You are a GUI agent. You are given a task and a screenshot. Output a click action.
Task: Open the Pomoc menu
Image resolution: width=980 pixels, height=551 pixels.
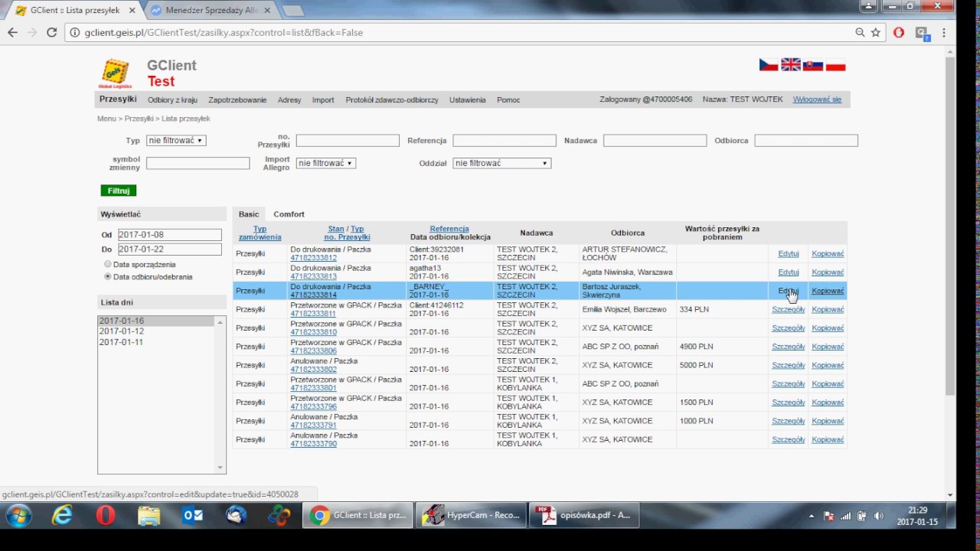(508, 100)
